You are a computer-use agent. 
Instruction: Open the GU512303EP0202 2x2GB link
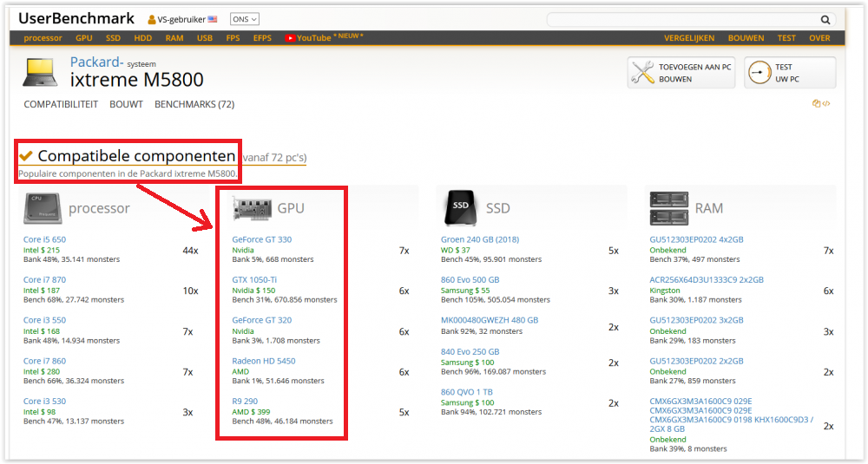pyautogui.click(x=696, y=361)
